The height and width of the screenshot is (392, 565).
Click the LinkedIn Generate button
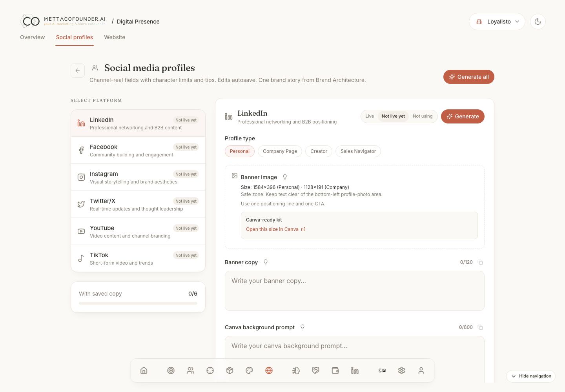463,116
